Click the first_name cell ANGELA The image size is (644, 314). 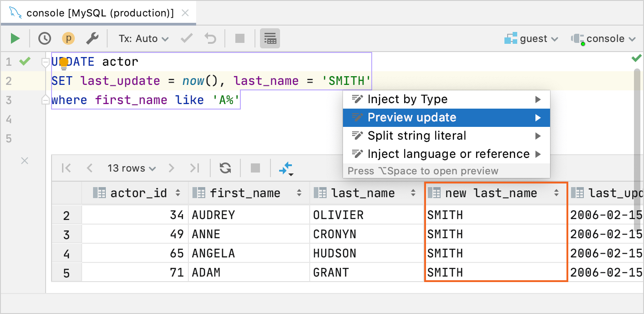coord(249,253)
